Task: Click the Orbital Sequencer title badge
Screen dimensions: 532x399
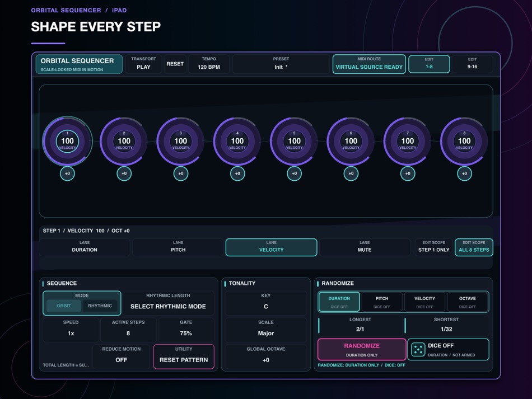Action: pyautogui.click(x=79, y=64)
